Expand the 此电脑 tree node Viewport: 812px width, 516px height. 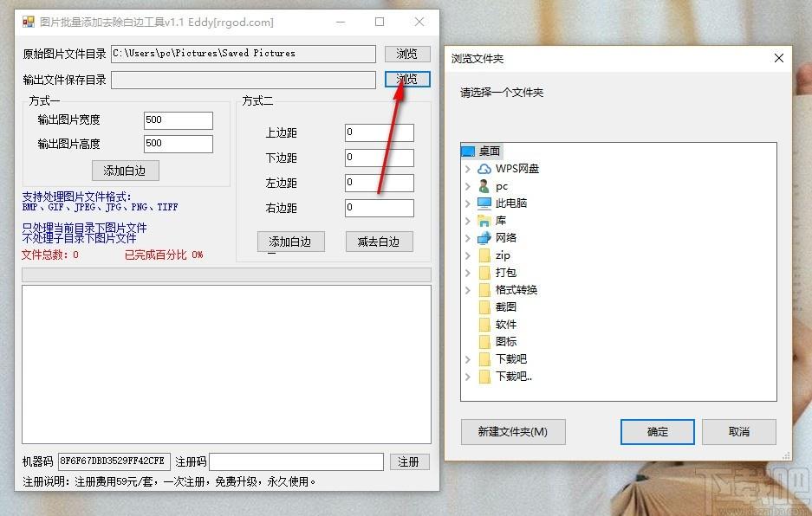tap(468, 203)
